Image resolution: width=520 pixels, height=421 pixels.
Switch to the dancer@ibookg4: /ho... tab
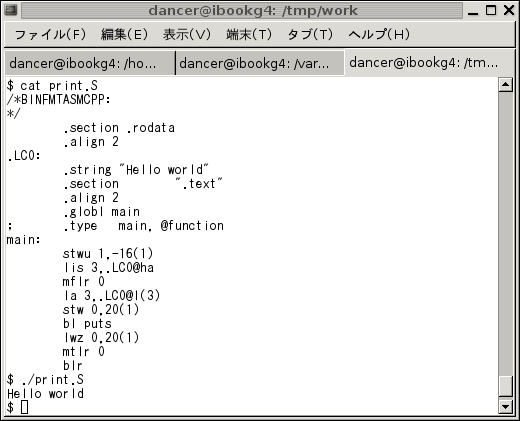pos(89,63)
